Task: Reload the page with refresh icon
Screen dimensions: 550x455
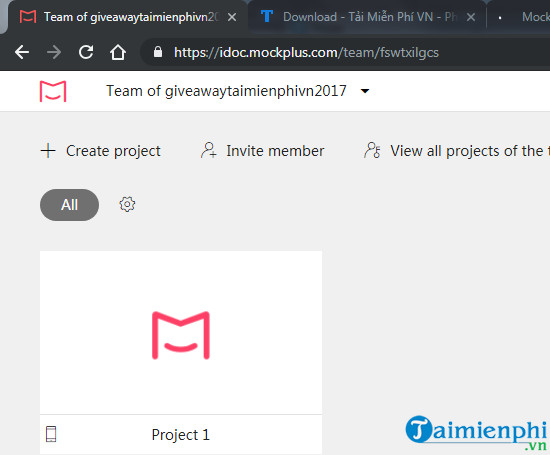Action: coord(86,53)
